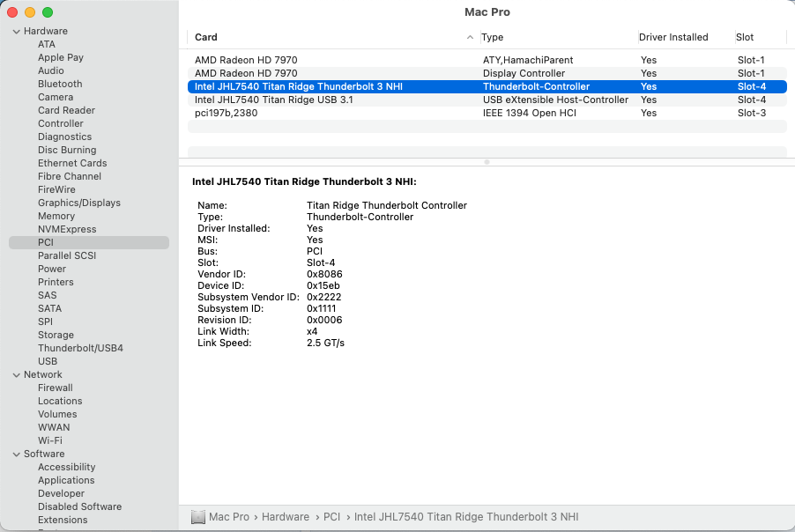
Task: Open Parallel SCSI category
Action: (x=67, y=255)
